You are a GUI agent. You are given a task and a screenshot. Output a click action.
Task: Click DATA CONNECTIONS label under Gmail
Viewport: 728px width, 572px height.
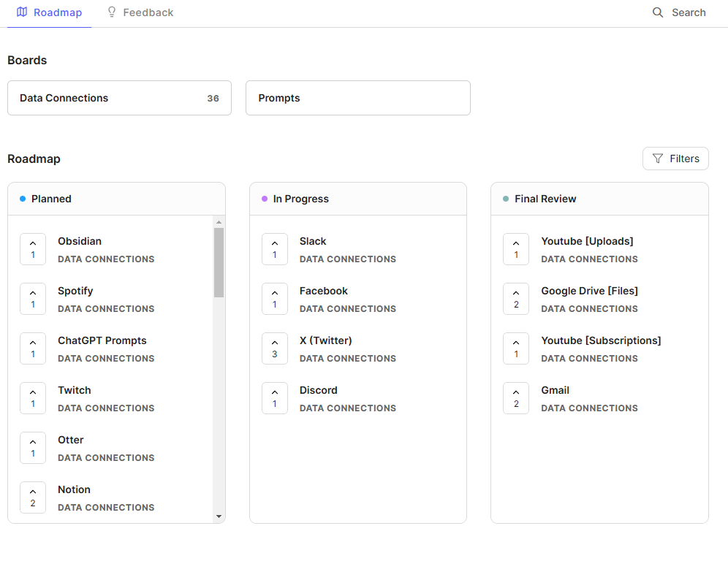pos(589,408)
